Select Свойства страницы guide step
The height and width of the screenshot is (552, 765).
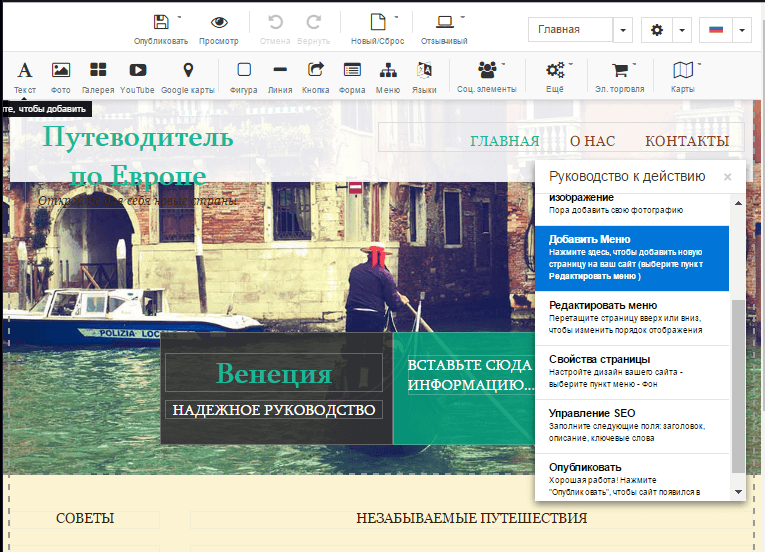pos(632,372)
